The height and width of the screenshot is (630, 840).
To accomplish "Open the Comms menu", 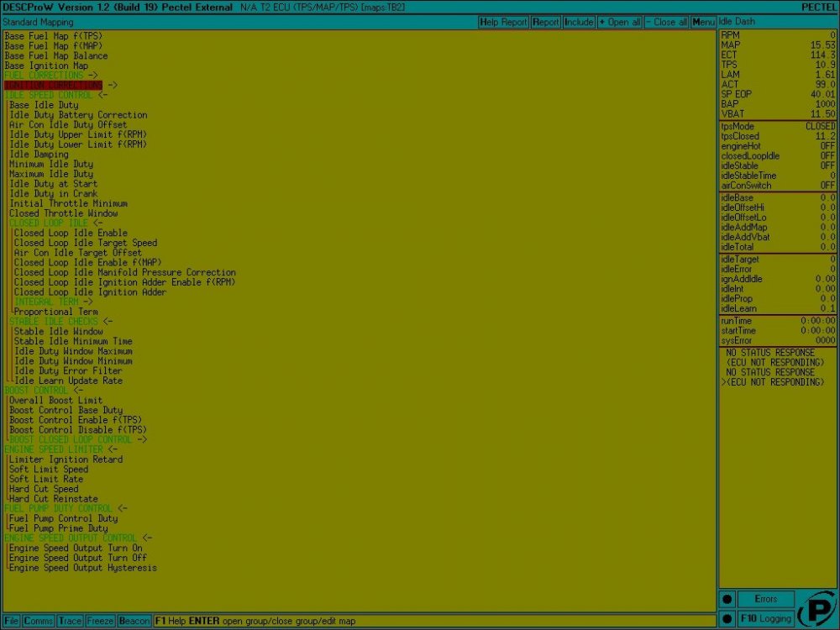I will tap(39, 621).
